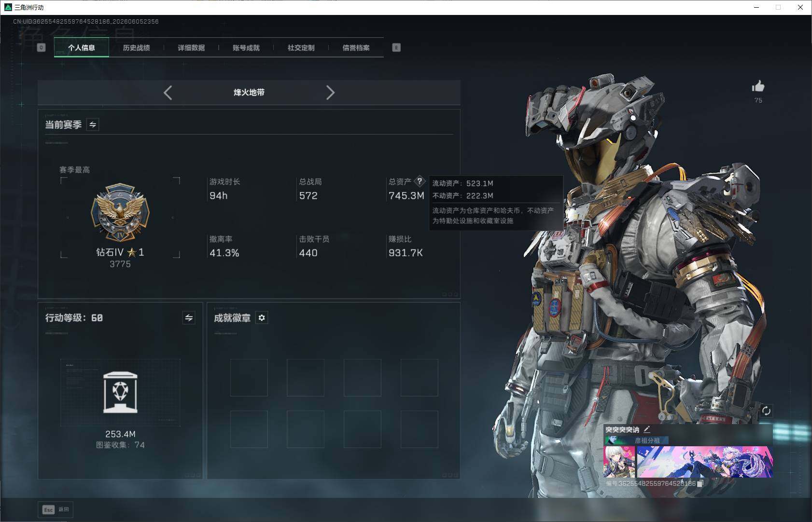The image size is (812, 522).
Task: Click the 253.4M collection value
Action: tap(120, 434)
